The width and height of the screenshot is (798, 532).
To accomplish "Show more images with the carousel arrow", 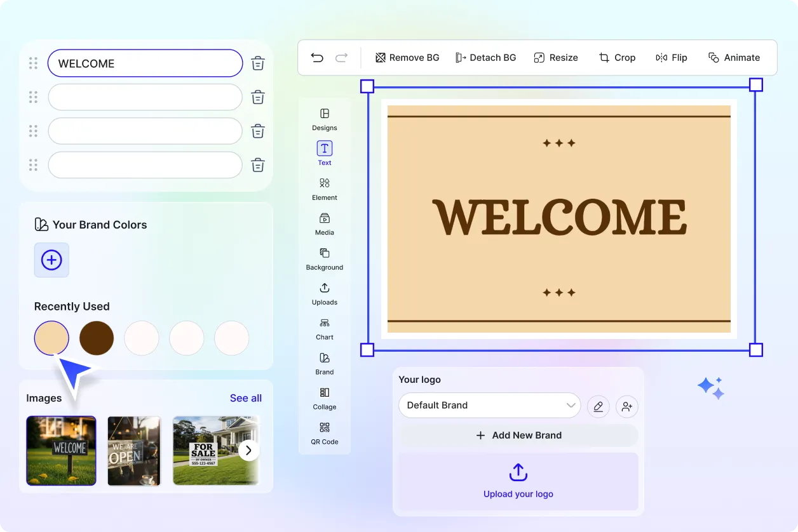I will click(x=248, y=449).
